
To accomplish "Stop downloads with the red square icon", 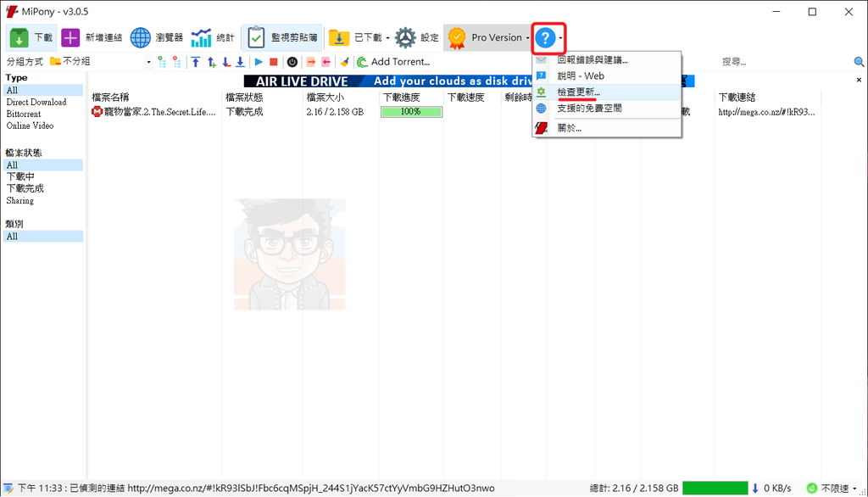I will click(x=274, y=62).
